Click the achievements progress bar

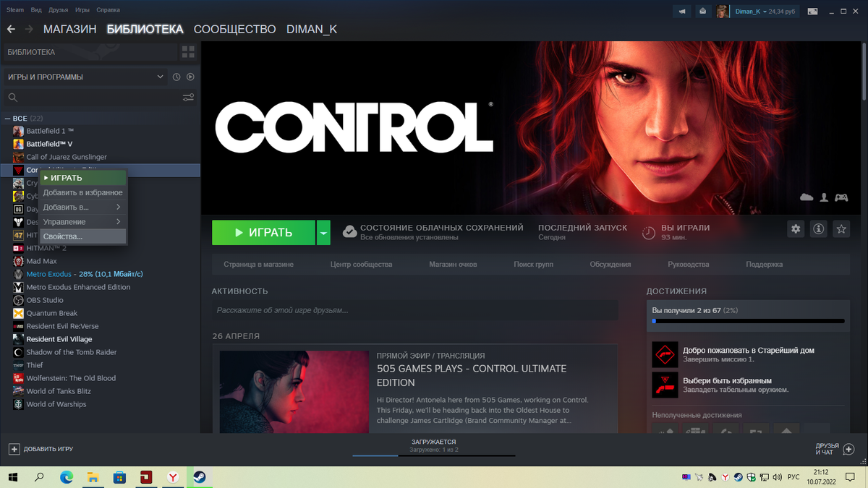(x=749, y=320)
